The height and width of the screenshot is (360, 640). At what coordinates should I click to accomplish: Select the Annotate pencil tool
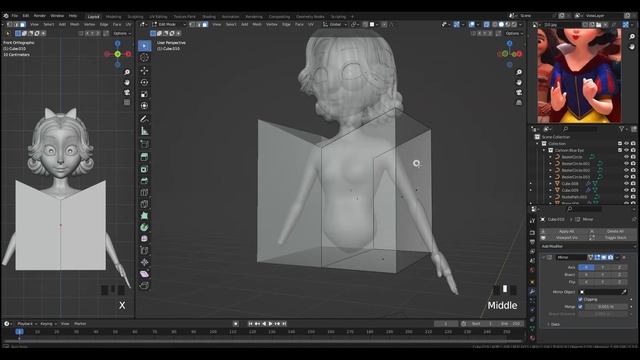pyautogui.click(x=144, y=119)
